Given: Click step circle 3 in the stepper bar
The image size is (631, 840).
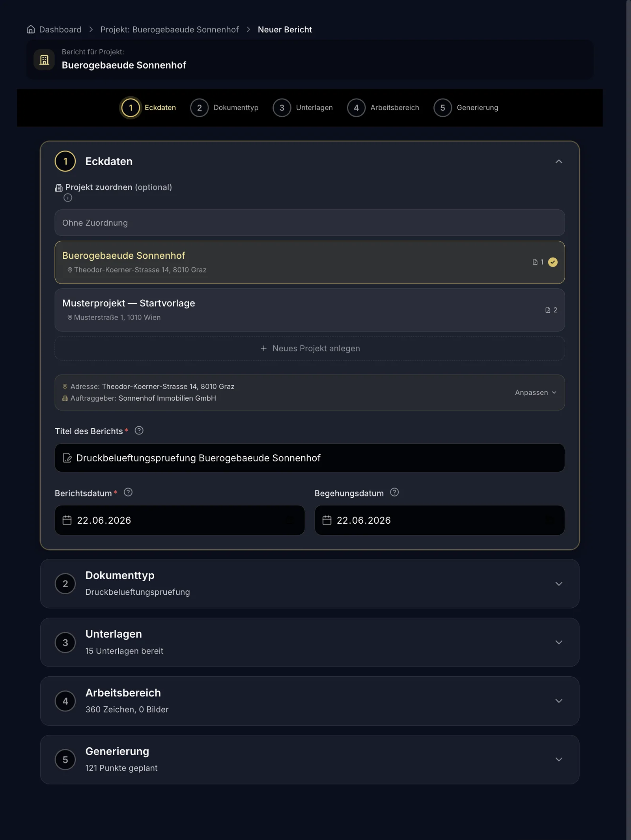Looking at the screenshot, I should point(282,108).
